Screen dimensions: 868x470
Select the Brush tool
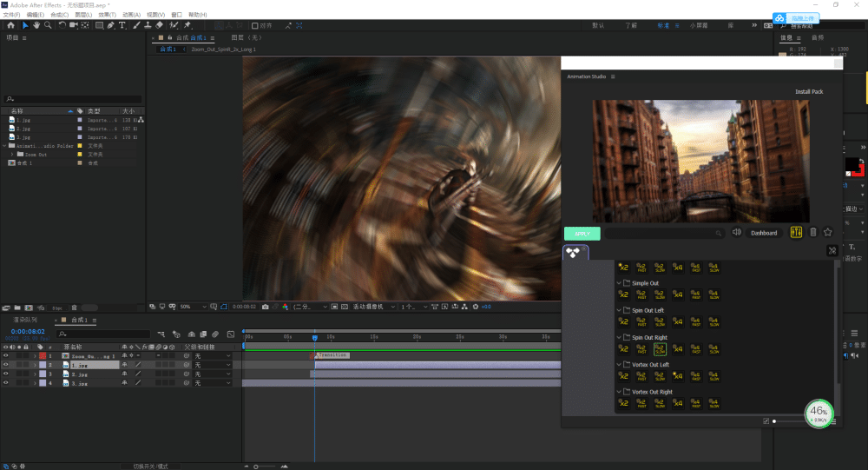click(x=136, y=25)
